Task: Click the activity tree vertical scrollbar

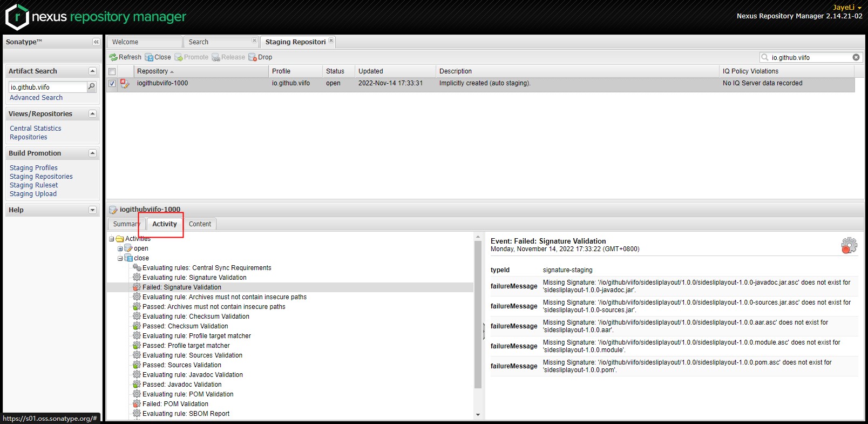Action: tap(478, 314)
